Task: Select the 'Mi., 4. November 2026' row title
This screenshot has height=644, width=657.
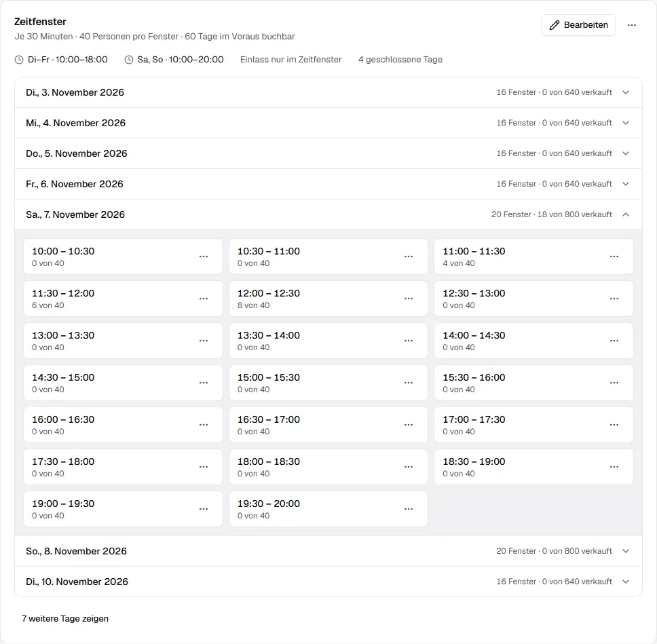Action: pos(76,123)
